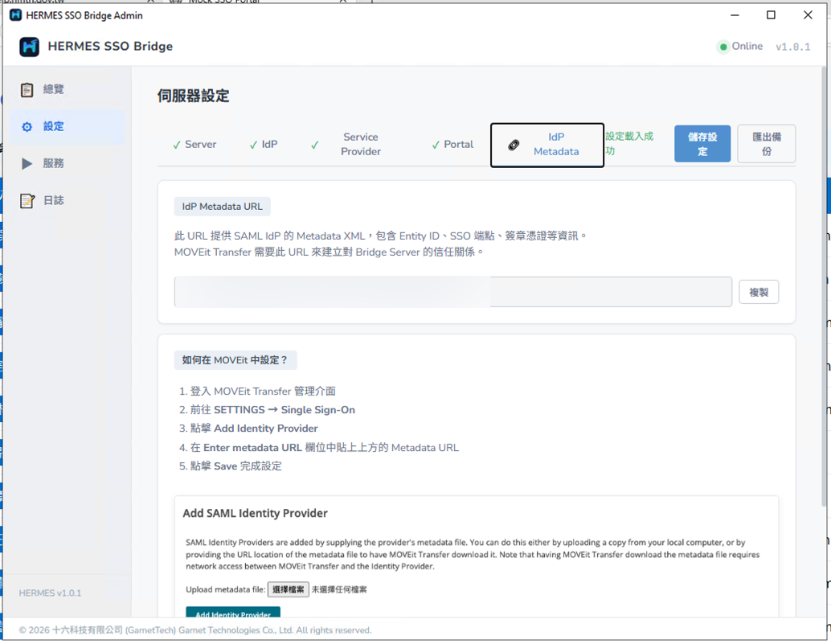The height and width of the screenshot is (644, 831).
Task: Open the 設定 settings page
Action: pyautogui.click(x=67, y=127)
